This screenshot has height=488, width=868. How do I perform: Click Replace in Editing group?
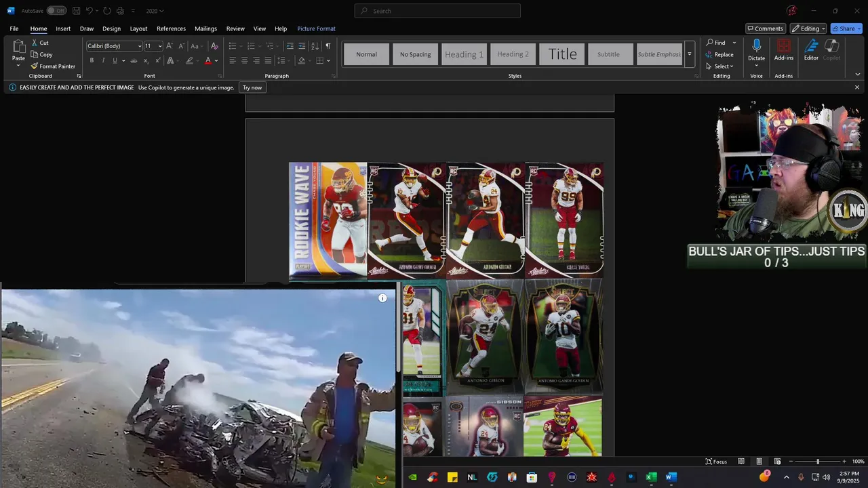(x=719, y=54)
